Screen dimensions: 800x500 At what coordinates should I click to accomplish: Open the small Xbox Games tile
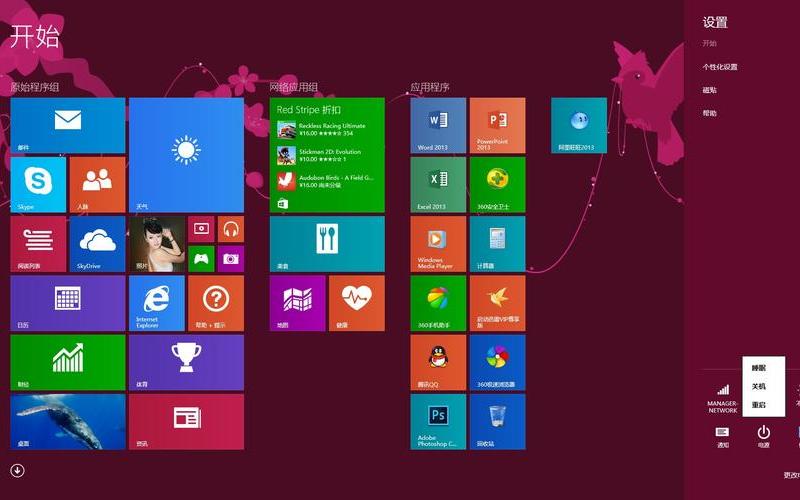(201, 259)
